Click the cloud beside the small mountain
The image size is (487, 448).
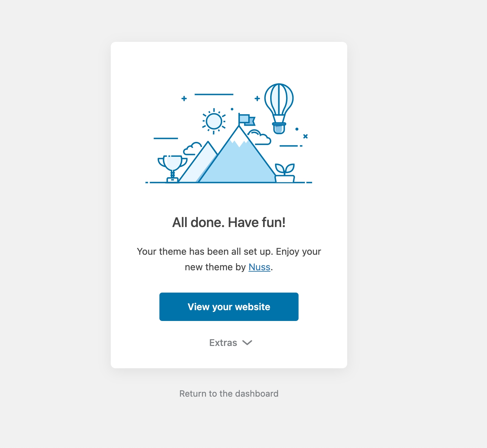pyautogui.click(x=192, y=149)
